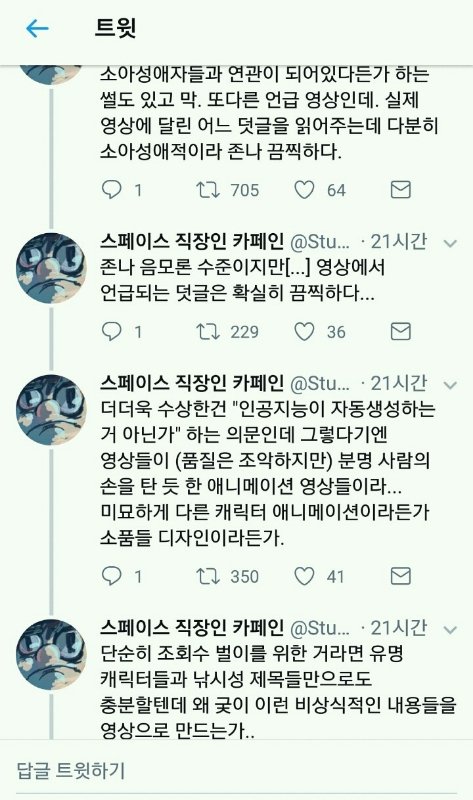Expand options chevron on 음모론 tweet
This screenshot has width=473, height=800.
[x=450, y=243]
